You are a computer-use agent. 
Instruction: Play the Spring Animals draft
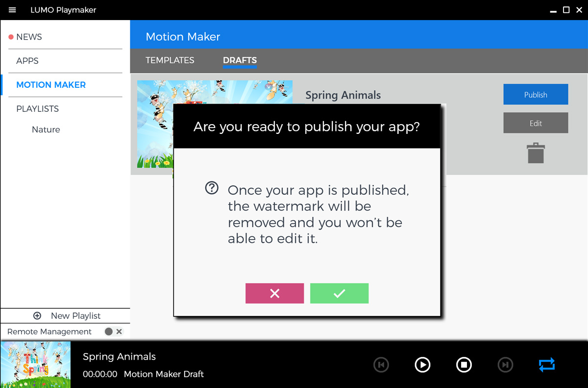pyautogui.click(x=422, y=364)
